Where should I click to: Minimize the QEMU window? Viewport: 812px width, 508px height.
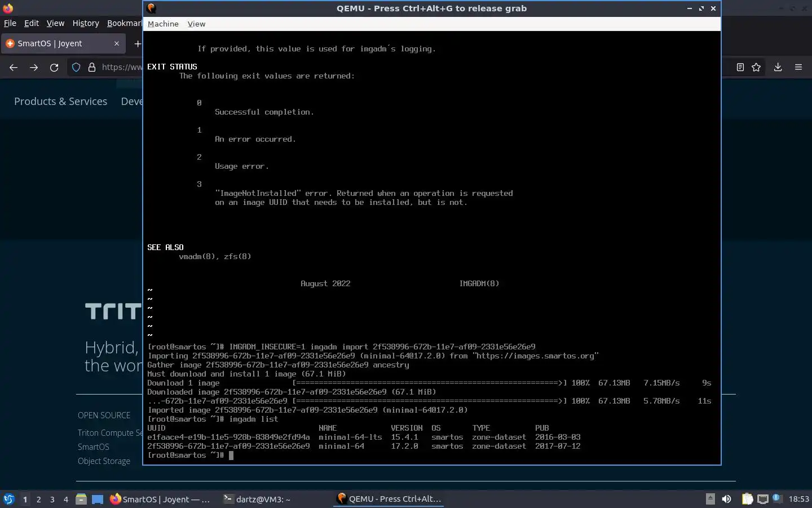[x=689, y=8]
